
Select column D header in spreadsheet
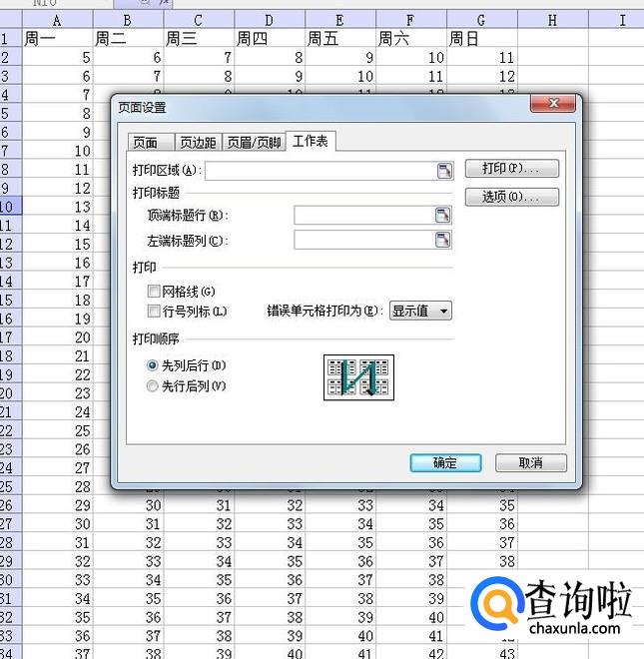[x=269, y=20]
